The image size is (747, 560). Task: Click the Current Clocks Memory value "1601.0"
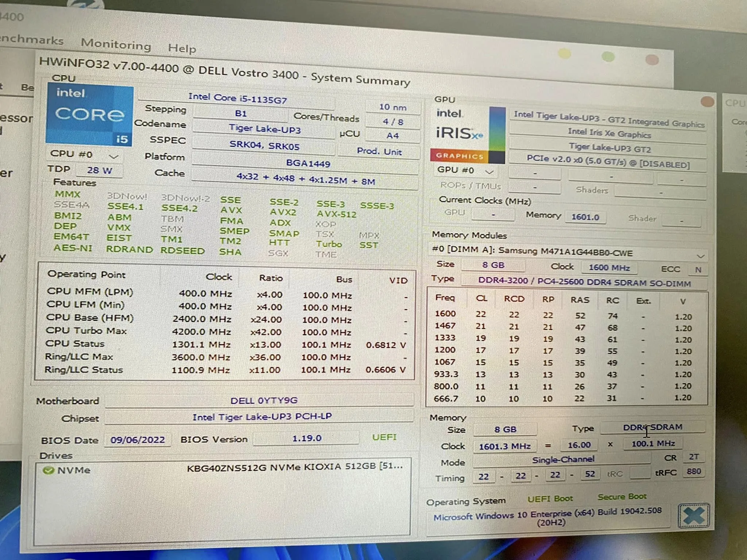click(x=585, y=217)
